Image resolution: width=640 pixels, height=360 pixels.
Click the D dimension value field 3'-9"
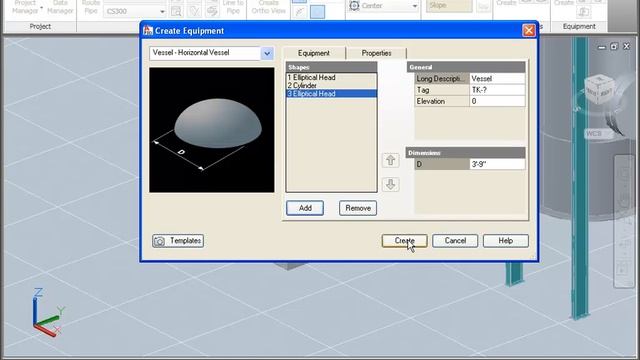497,164
